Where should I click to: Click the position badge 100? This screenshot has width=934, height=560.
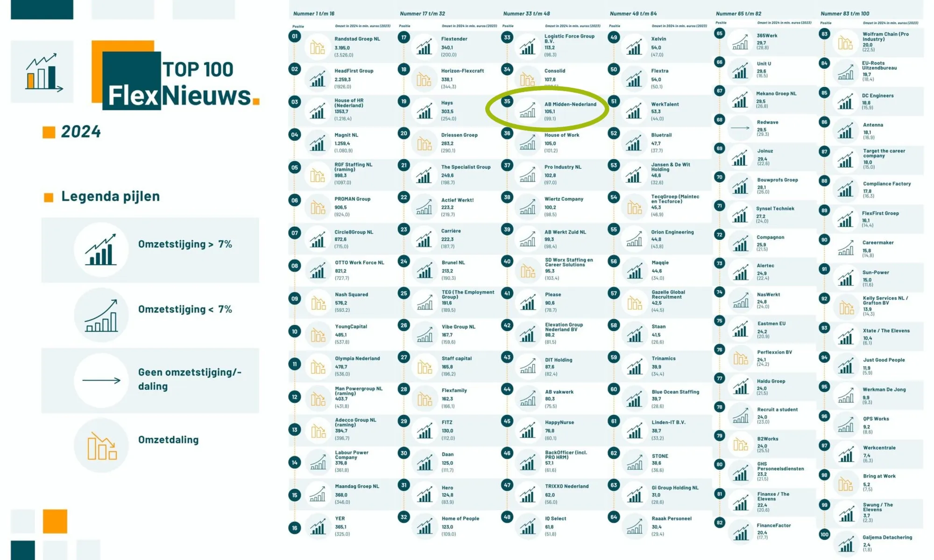click(824, 535)
